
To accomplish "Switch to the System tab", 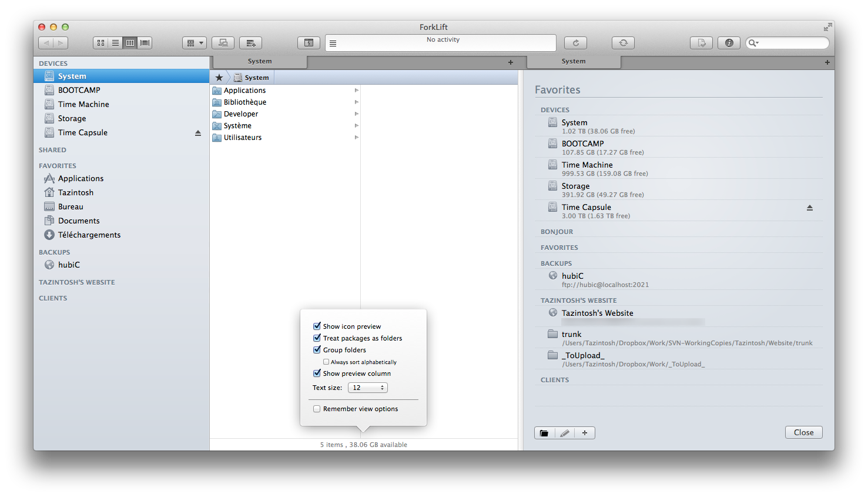I will (x=260, y=61).
